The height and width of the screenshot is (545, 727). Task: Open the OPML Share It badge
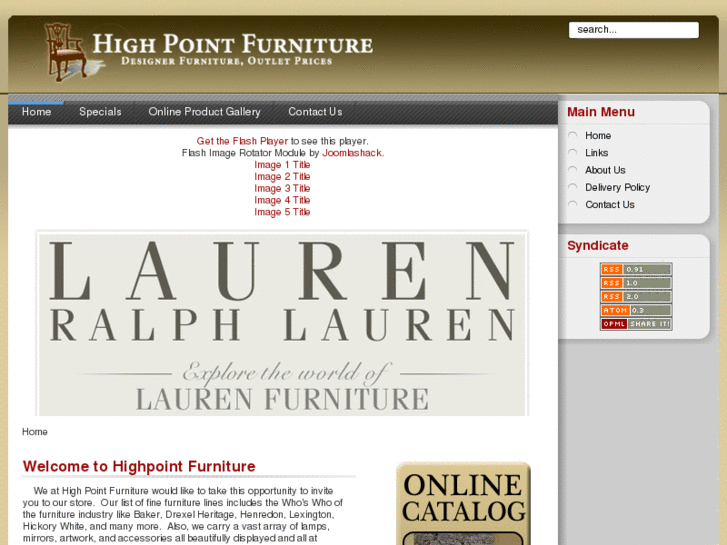636,324
